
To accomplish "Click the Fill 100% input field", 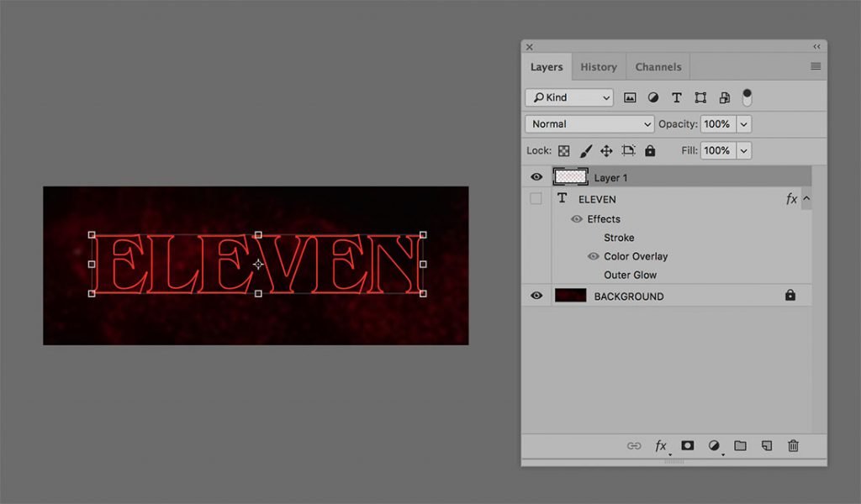I will [718, 150].
